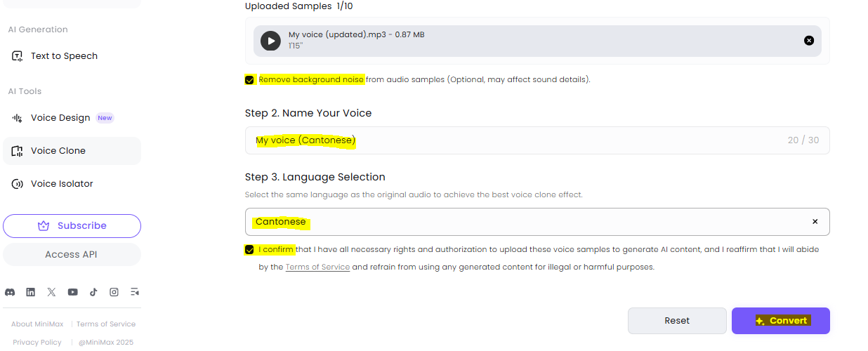
Task: Open the underlined Terms of Service link in confirmation text
Action: pyautogui.click(x=317, y=267)
